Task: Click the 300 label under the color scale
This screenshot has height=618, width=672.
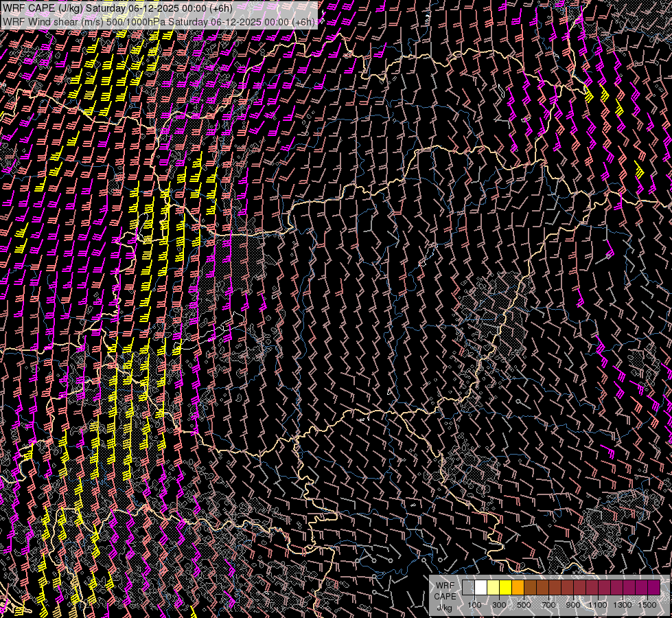Action: [499, 605]
